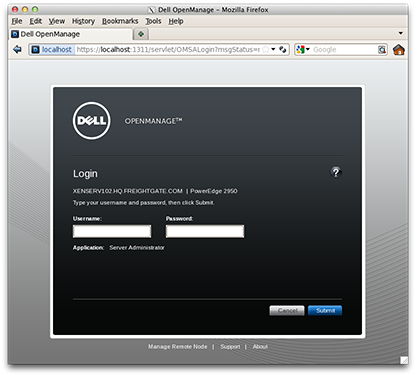Screen dimensions: 416x376
Task: Open the Bookmarks menu
Action: point(120,21)
